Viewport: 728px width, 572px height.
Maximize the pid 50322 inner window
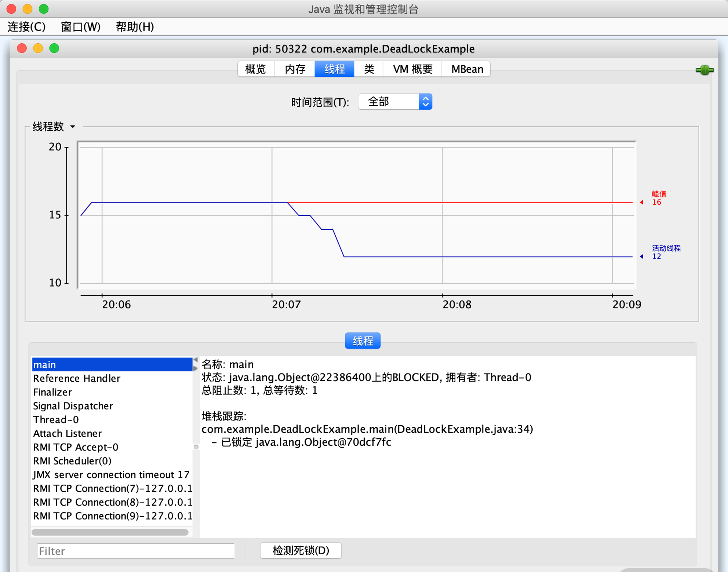pyautogui.click(x=54, y=48)
